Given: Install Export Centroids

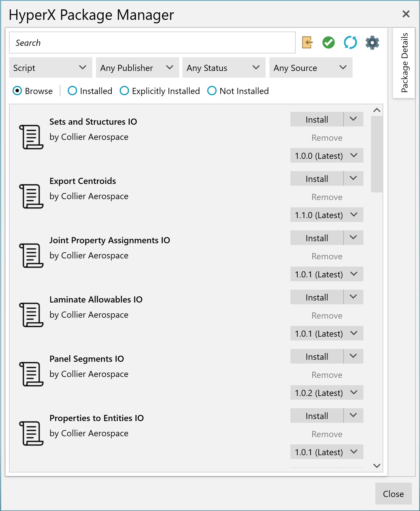Looking at the screenshot, I should coord(317,178).
